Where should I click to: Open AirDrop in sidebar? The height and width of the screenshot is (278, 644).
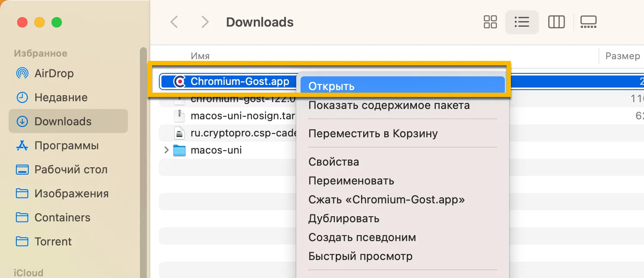tap(54, 73)
